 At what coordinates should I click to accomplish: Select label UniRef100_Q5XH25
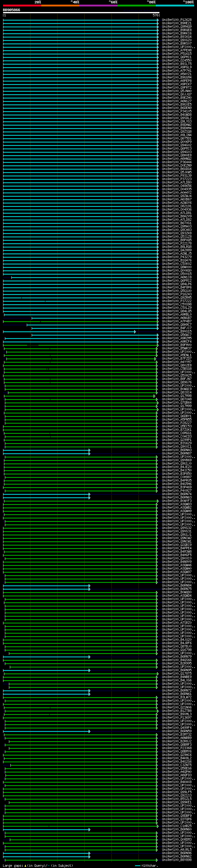[177, 376]
